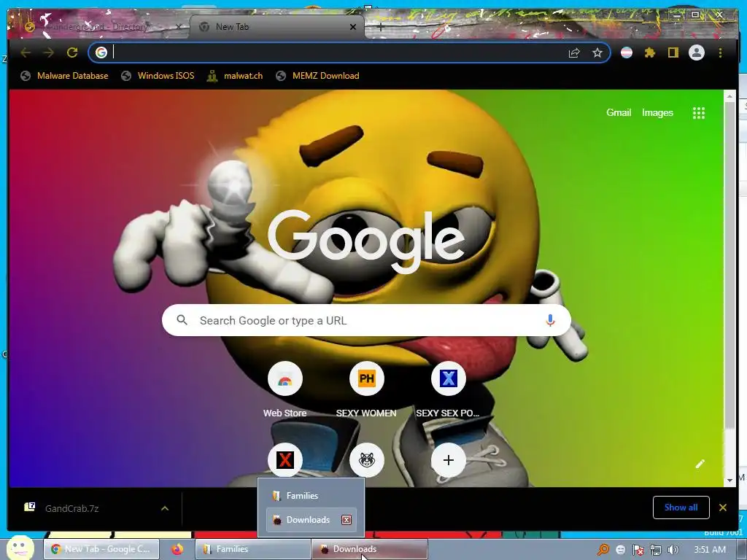
Task: Open the Action Center flag tray icon
Action: point(638,550)
